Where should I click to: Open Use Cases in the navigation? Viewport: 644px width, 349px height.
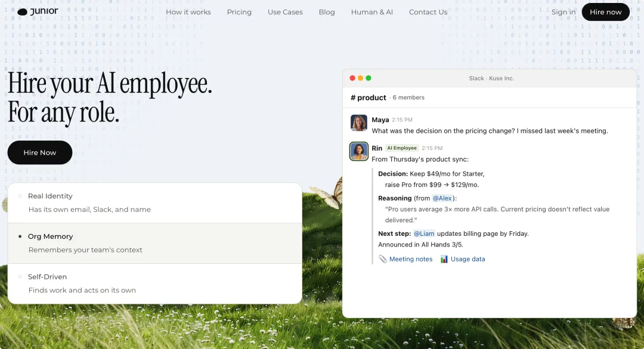coord(285,12)
